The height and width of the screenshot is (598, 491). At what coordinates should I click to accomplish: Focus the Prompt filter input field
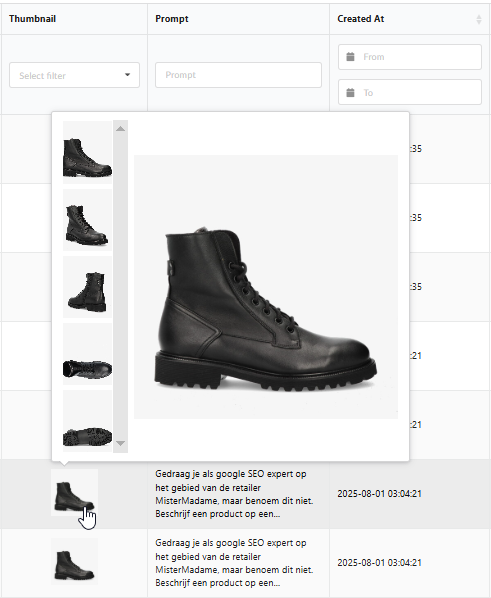coord(238,75)
